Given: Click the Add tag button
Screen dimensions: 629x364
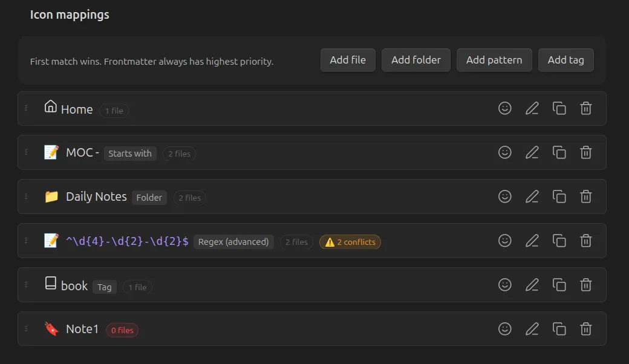Looking at the screenshot, I should click(565, 60).
